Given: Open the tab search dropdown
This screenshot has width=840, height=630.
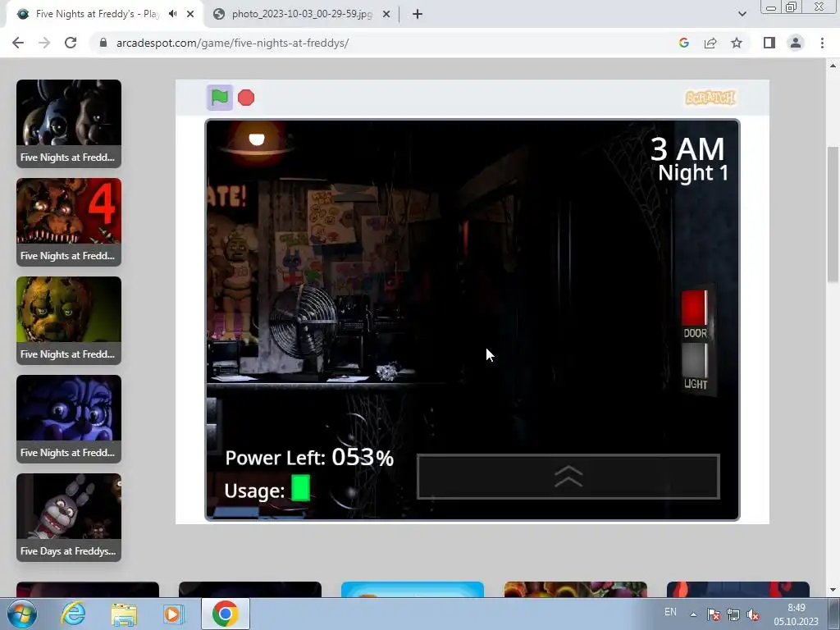Looking at the screenshot, I should tap(742, 14).
